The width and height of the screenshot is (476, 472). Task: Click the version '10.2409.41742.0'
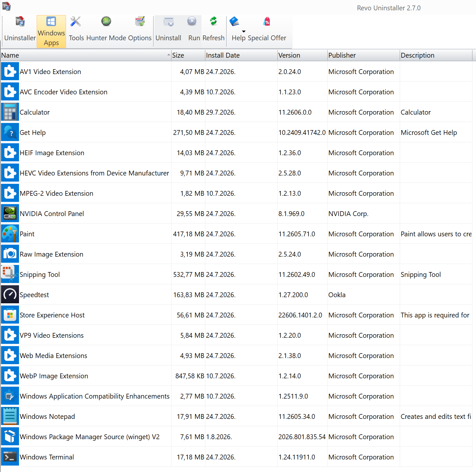coord(302,133)
